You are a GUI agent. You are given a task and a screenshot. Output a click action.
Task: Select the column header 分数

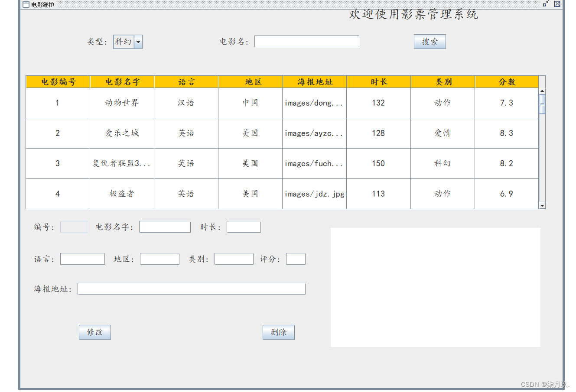pos(507,82)
